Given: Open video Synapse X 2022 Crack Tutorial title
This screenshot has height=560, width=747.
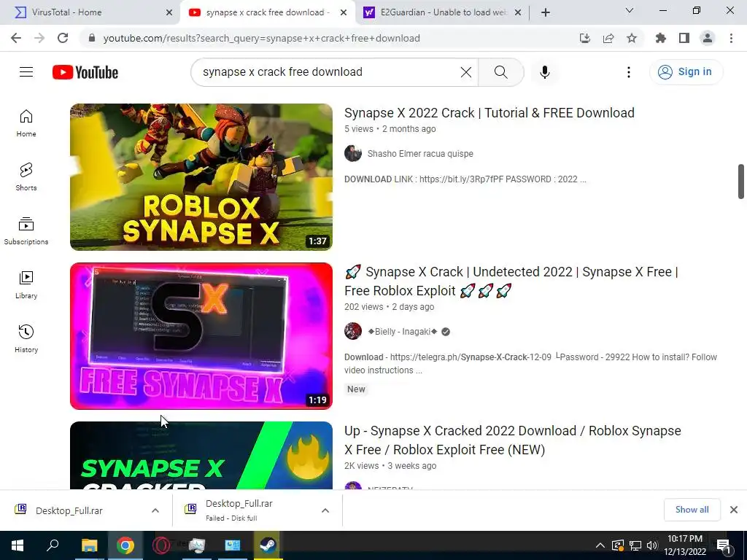Looking at the screenshot, I should coord(489,113).
